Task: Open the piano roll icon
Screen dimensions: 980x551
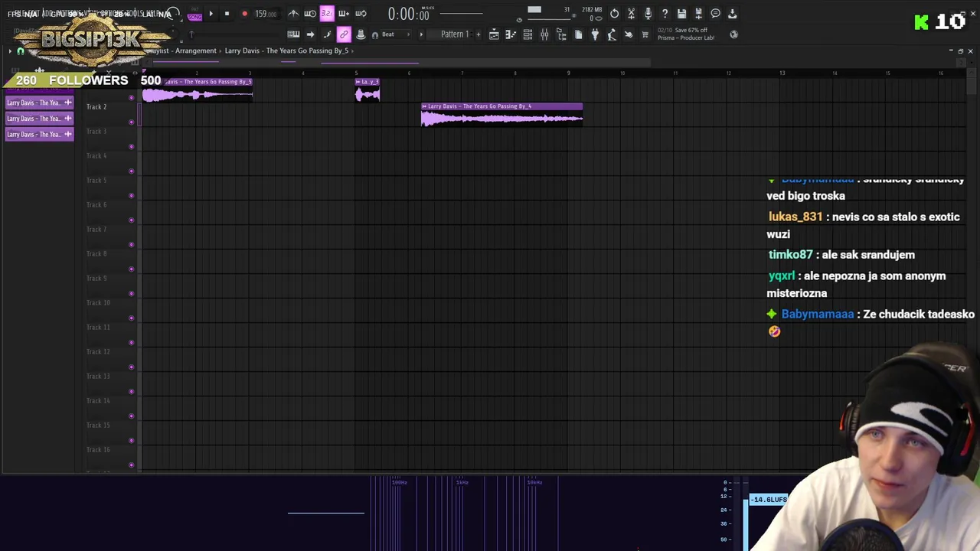Action: 511,34
